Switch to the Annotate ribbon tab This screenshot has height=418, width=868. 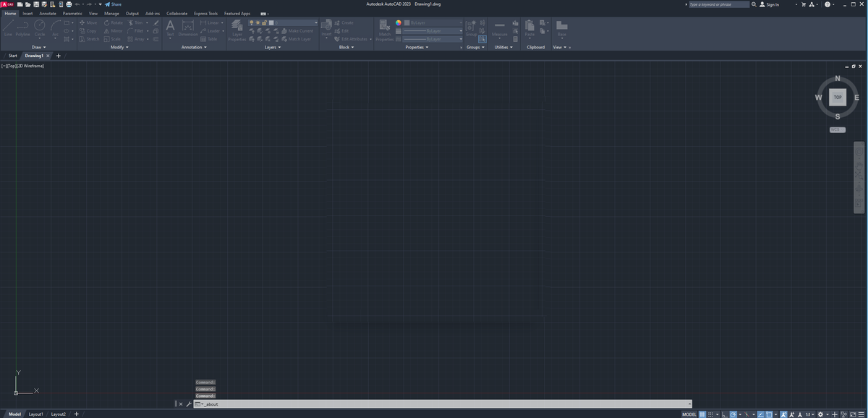(48, 13)
